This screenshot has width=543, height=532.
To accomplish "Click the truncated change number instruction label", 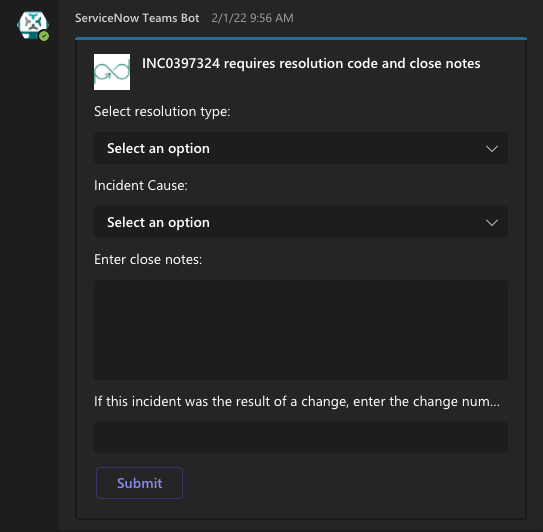I will click(297, 401).
